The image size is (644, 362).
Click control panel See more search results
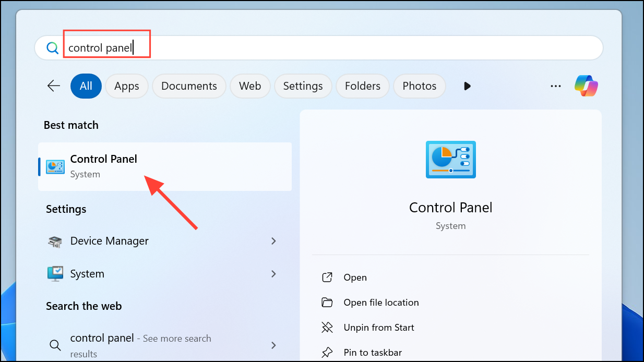click(165, 345)
